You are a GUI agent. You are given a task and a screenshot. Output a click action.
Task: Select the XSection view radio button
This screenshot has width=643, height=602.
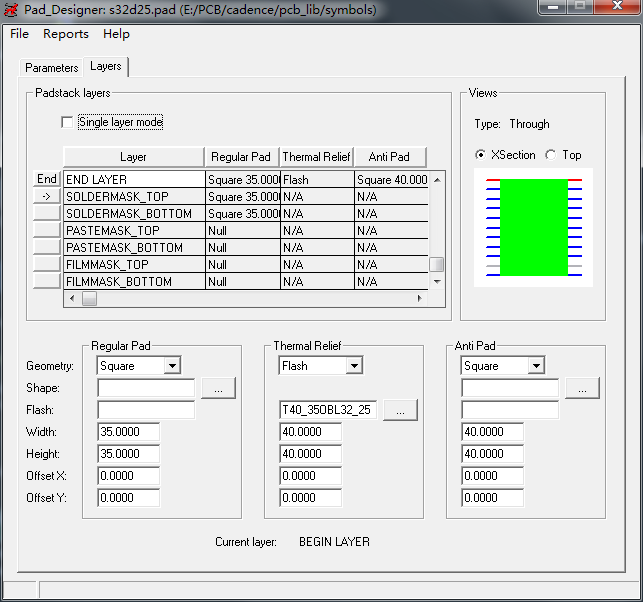(481, 155)
